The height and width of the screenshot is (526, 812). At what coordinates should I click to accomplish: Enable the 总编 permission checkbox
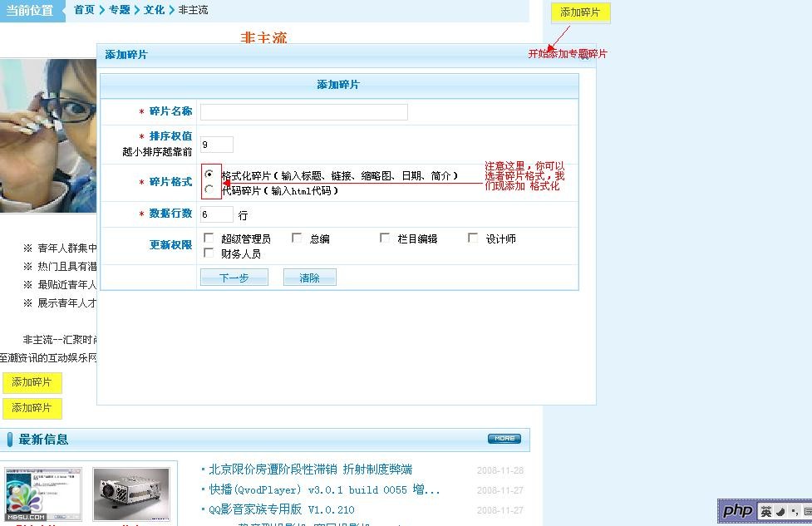298,238
